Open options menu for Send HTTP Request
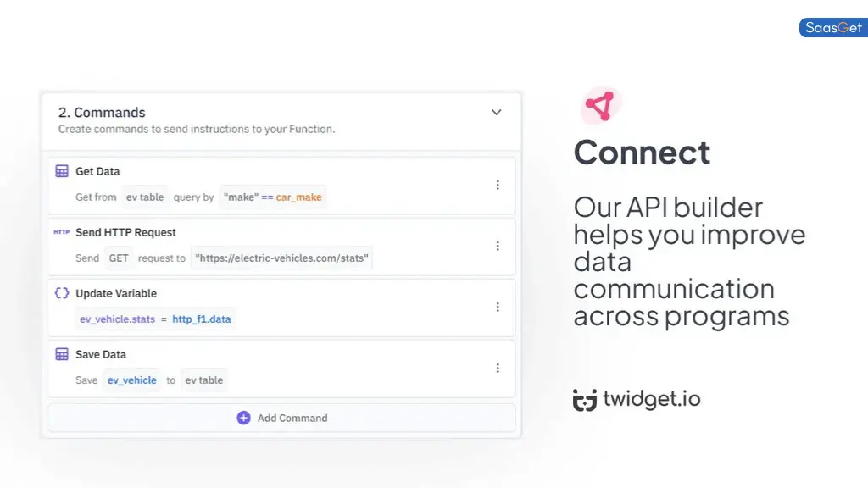Viewport: 868px width, 488px height. (498, 246)
